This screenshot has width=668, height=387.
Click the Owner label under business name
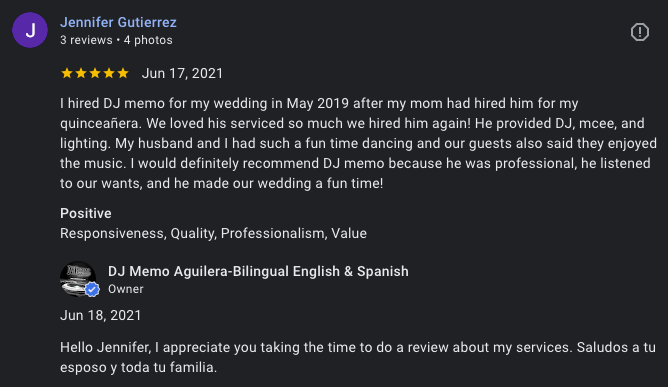click(x=126, y=289)
